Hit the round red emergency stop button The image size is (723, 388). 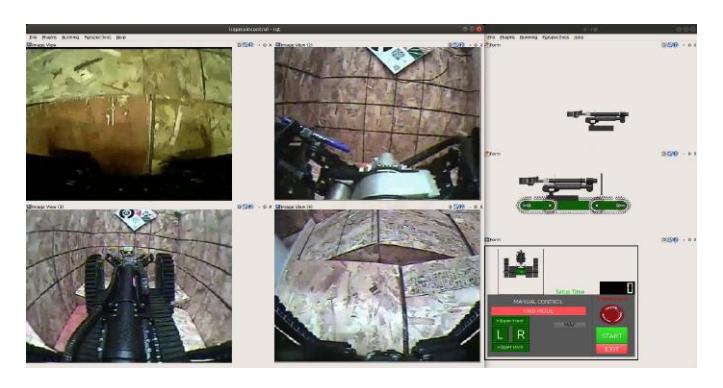(612, 315)
